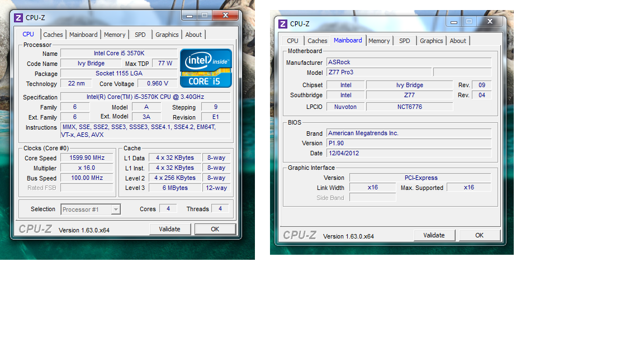Viewport: 644px width, 362px height.
Task: Switch to the CPU tab in the right CPU-Z window
Action: click(292, 41)
